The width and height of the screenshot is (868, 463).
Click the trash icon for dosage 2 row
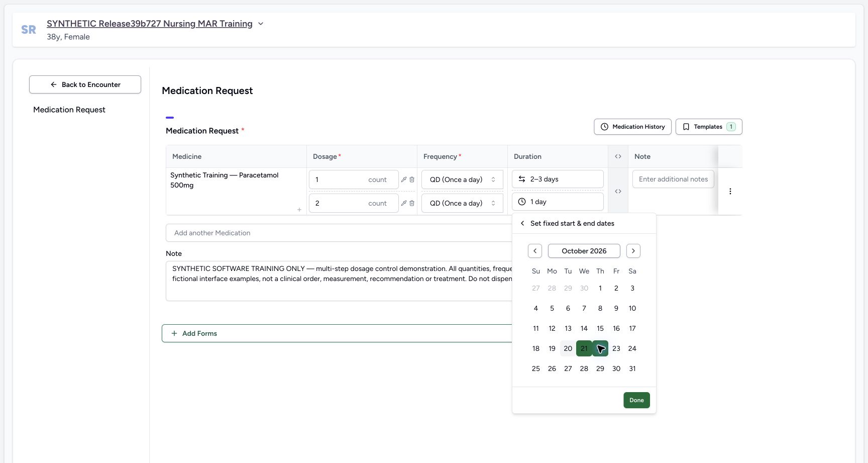click(x=412, y=203)
